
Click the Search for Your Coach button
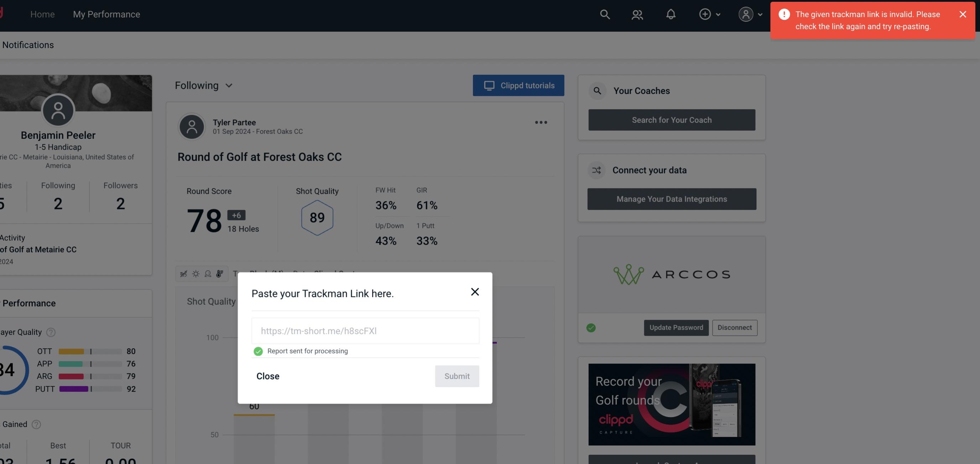672,120
